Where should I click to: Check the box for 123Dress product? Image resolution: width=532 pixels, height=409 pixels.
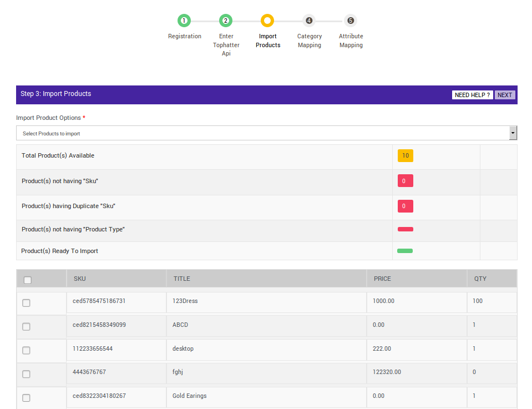coord(26,303)
